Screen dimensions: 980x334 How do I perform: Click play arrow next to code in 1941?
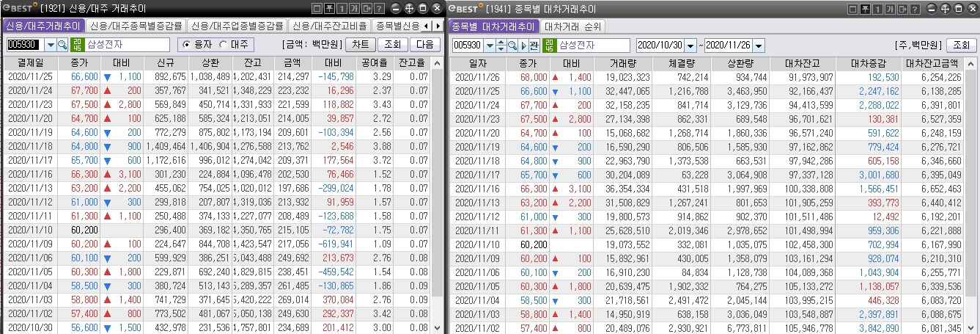523,46
